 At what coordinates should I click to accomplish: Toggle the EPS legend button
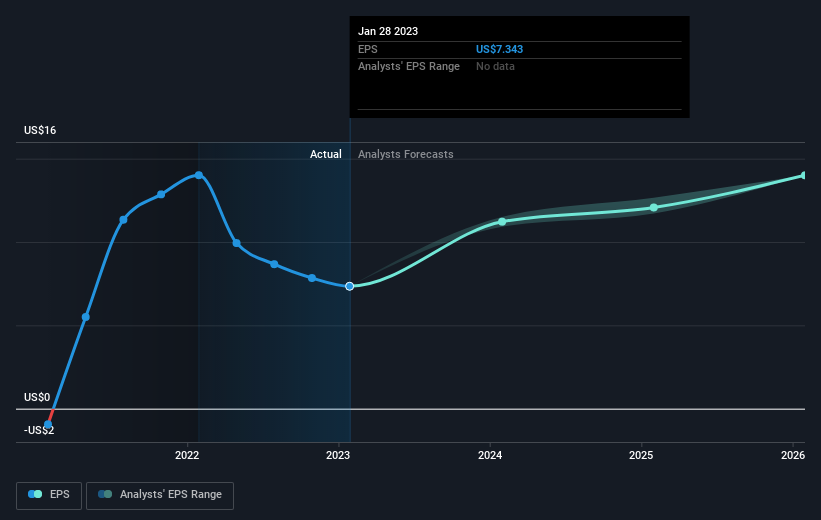click(49, 495)
